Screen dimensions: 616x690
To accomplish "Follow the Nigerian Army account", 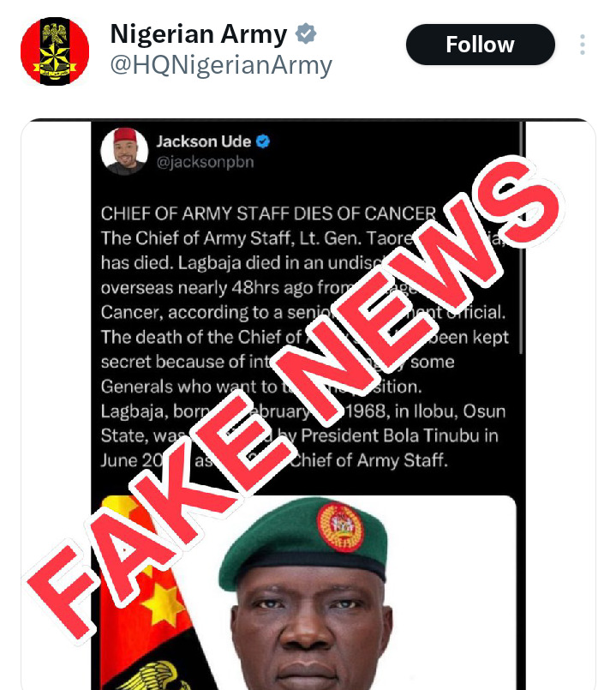I will coord(480,45).
